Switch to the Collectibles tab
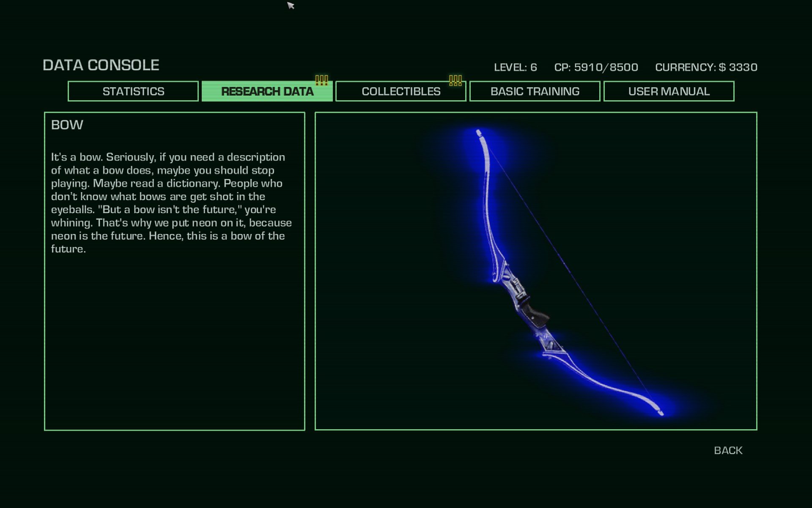 [x=401, y=91]
